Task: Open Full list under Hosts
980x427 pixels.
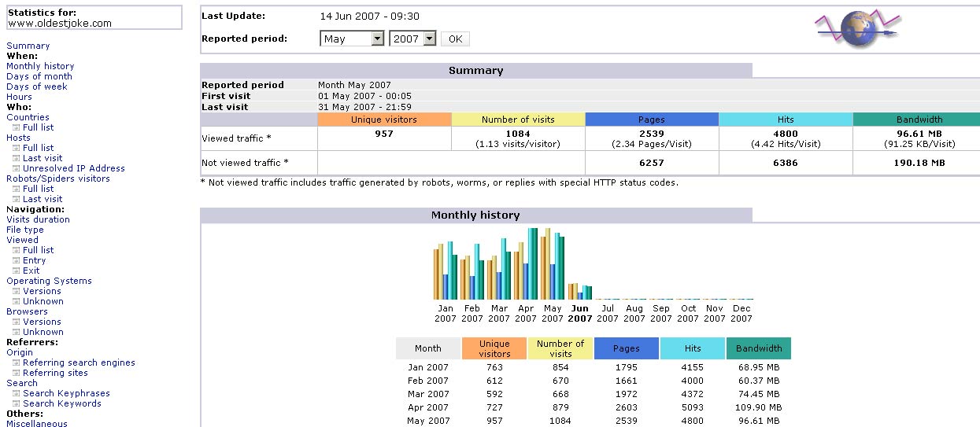Action: 39,148
